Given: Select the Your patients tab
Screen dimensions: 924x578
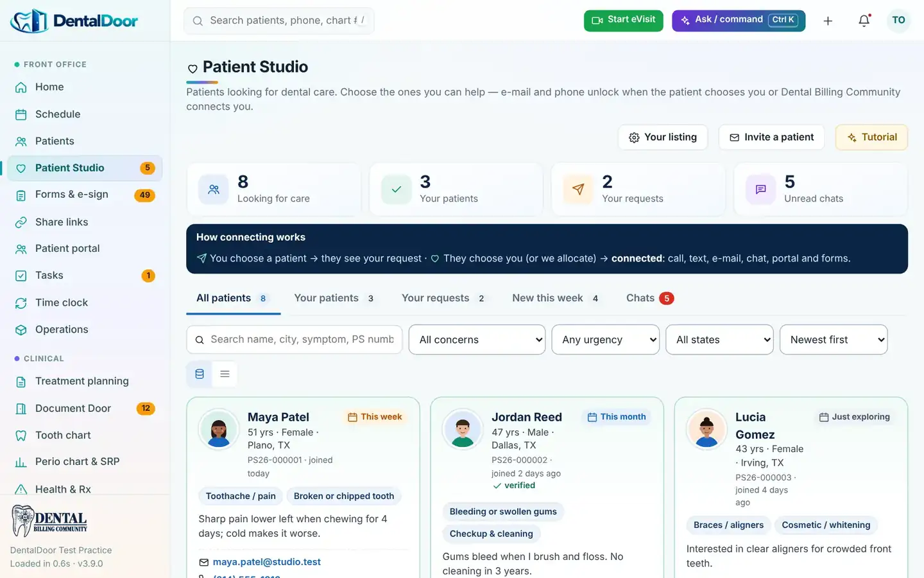Looking at the screenshot, I should pos(335,298).
